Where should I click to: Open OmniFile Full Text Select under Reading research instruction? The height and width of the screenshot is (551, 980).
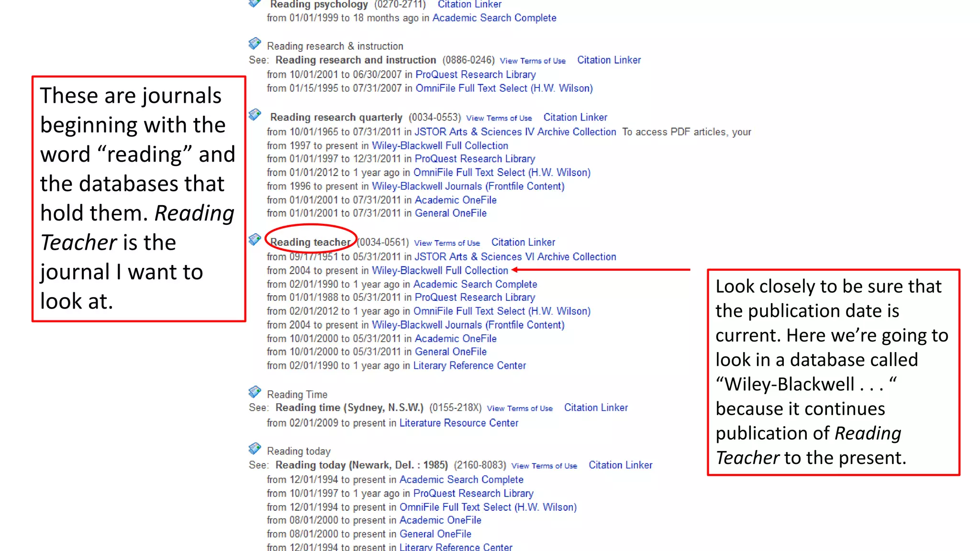[x=504, y=88]
